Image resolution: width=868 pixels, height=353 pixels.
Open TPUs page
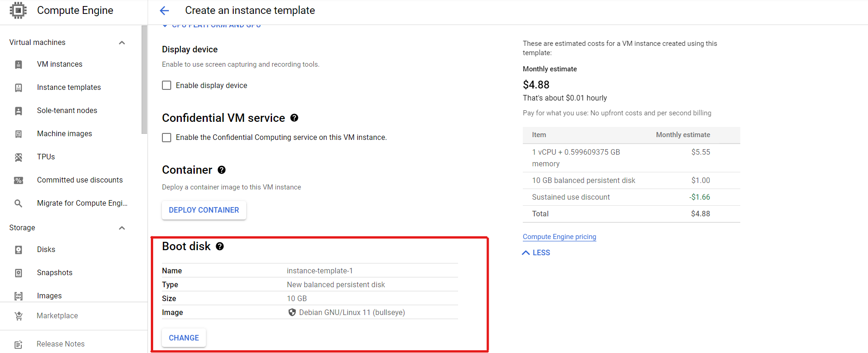46,157
